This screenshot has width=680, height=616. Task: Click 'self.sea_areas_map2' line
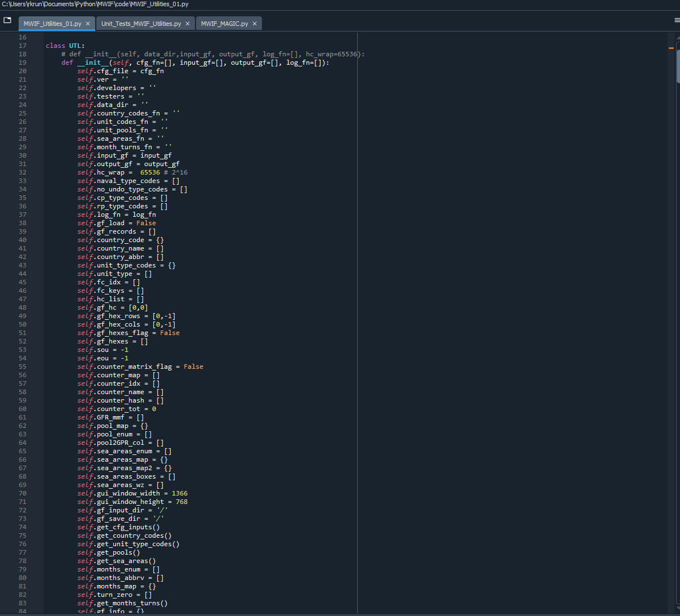pos(125,468)
